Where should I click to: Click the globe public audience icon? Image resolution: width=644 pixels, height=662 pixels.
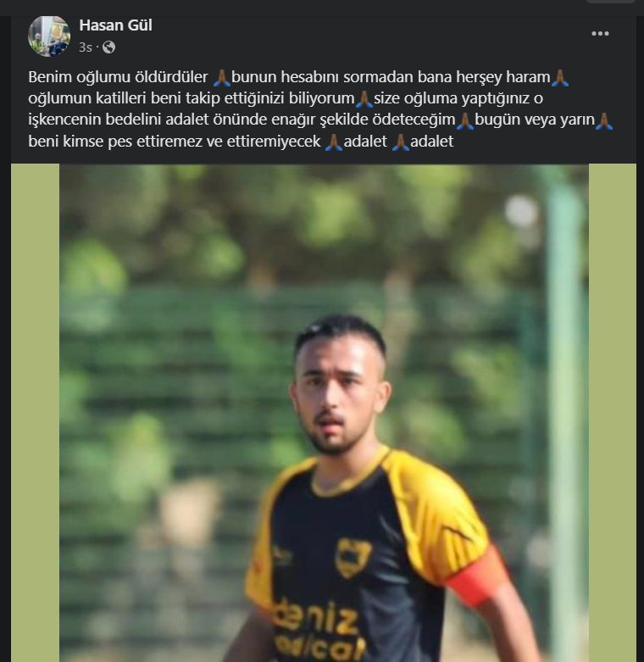pyautogui.click(x=108, y=47)
